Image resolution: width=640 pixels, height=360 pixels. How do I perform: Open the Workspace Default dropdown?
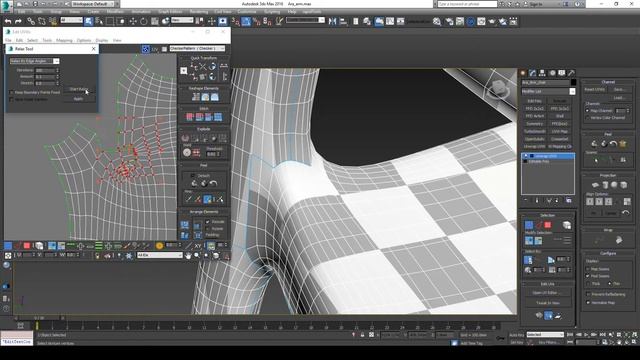[93, 4]
